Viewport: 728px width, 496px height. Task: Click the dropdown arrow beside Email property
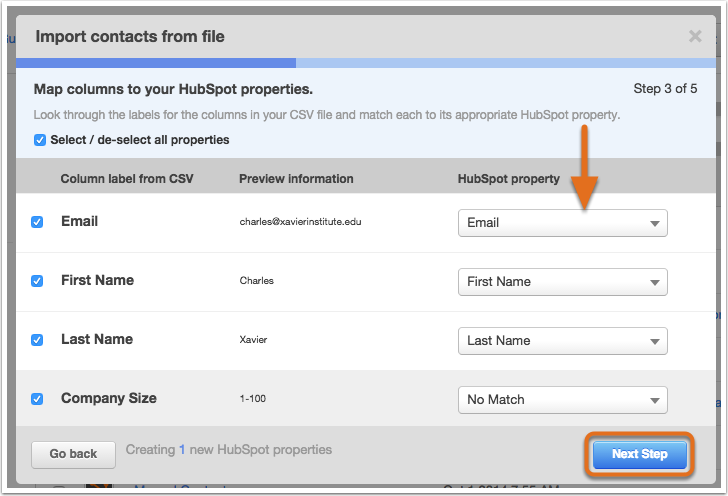(655, 224)
